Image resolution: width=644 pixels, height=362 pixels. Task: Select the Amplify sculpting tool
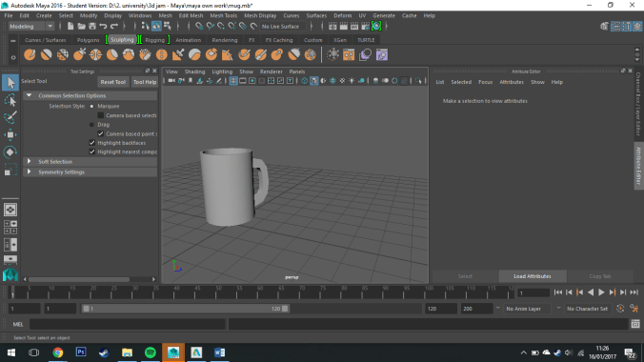click(293, 54)
